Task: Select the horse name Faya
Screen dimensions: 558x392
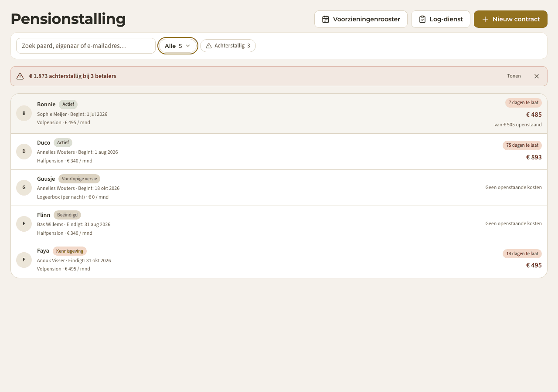Action: tap(43, 251)
